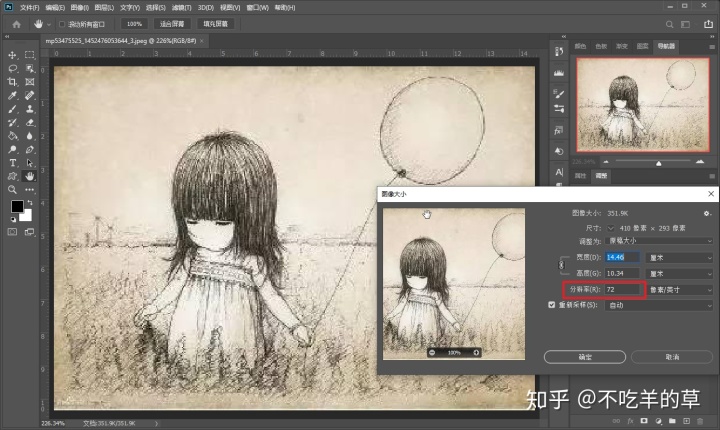The image size is (720, 430).
Task: Open the resolution unit 像素/英寸 dropdown
Action: (680, 290)
